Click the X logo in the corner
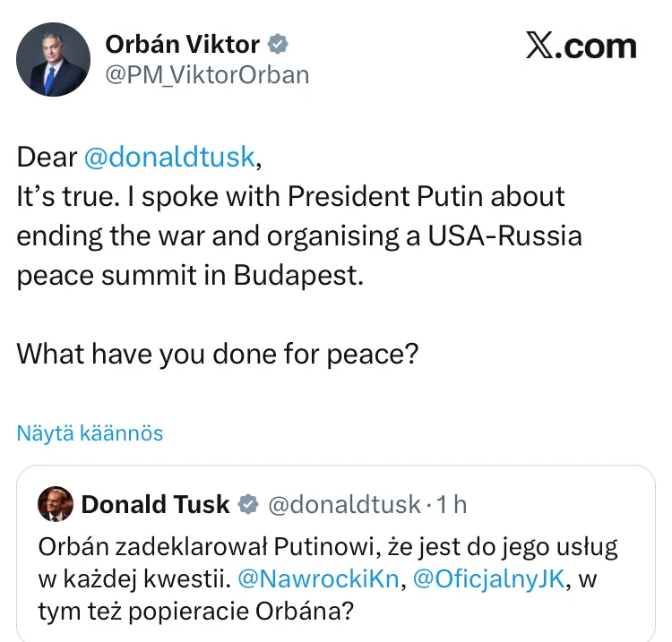This screenshot has width=672, height=642. (540, 46)
